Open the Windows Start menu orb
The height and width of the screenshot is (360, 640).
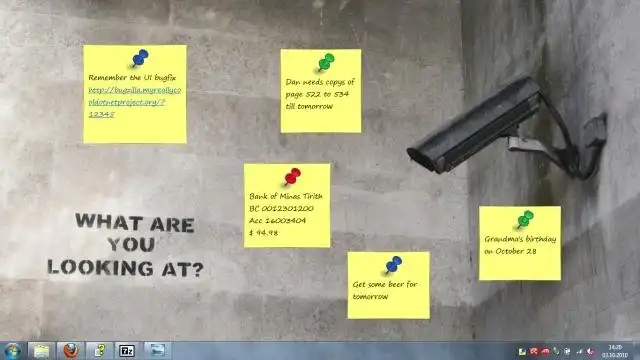pyautogui.click(x=13, y=351)
